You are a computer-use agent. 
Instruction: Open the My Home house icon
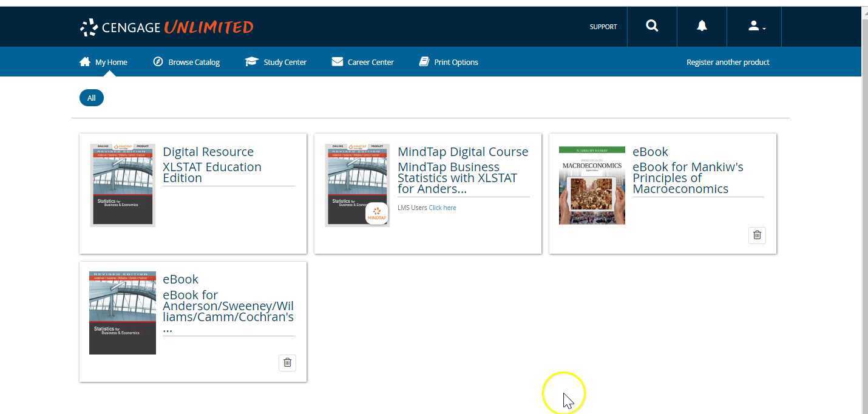[84, 61]
